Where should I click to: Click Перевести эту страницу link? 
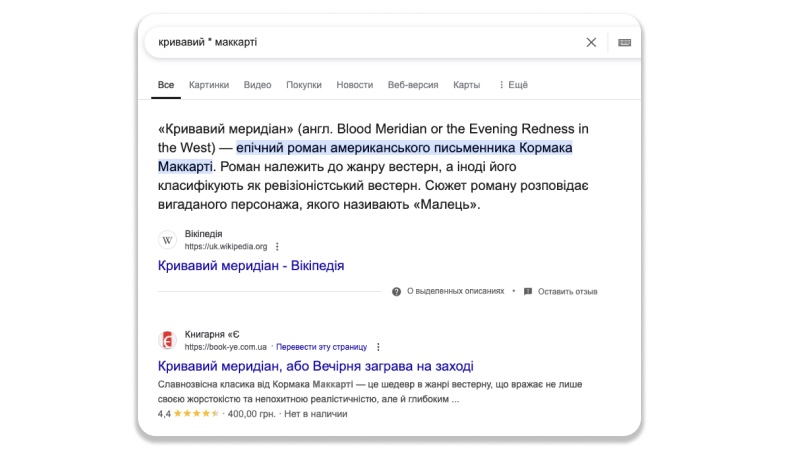point(321,347)
